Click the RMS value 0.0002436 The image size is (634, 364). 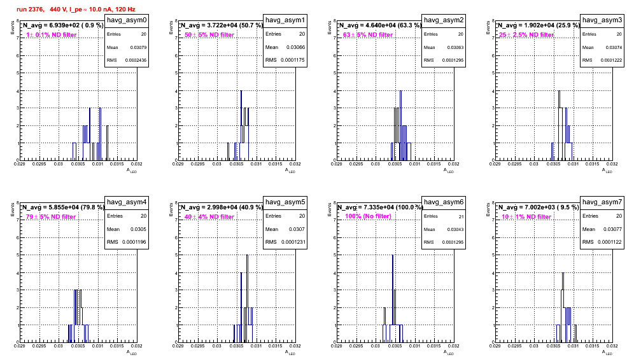[136, 60]
